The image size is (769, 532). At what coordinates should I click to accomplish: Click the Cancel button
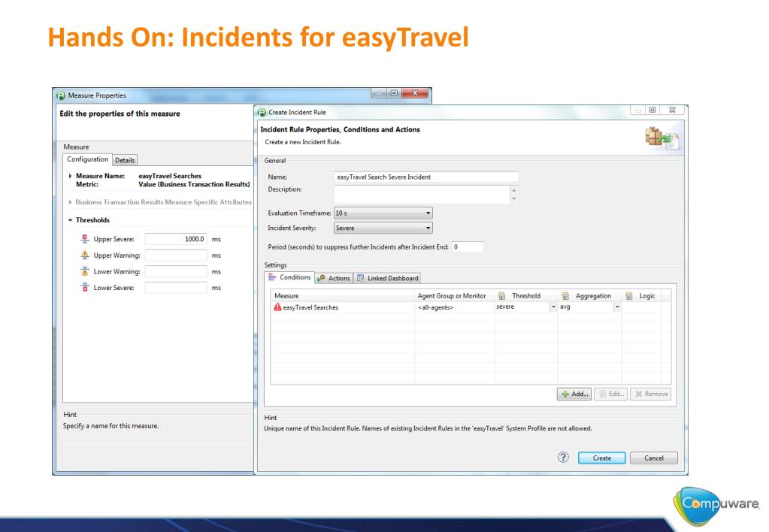654,458
